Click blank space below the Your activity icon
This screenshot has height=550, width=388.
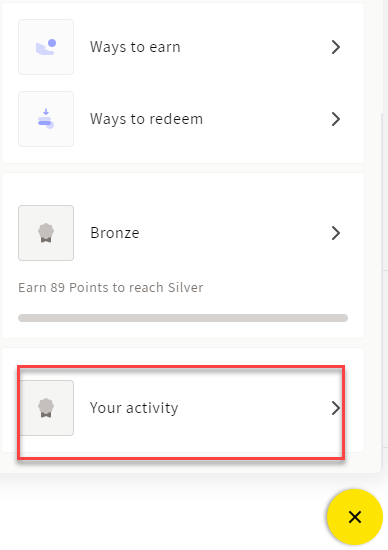point(46,444)
